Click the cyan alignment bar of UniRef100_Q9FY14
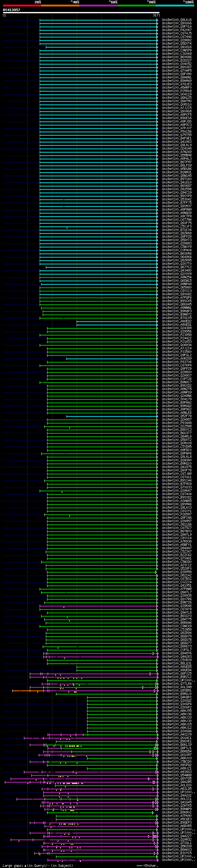The image size is (197, 868). [99, 26]
